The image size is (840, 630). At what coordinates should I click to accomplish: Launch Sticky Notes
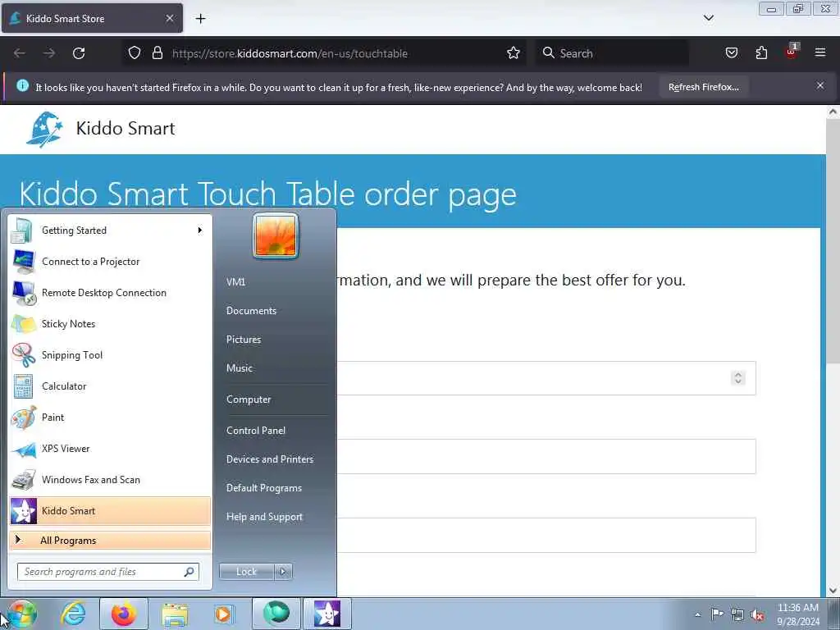click(110, 324)
